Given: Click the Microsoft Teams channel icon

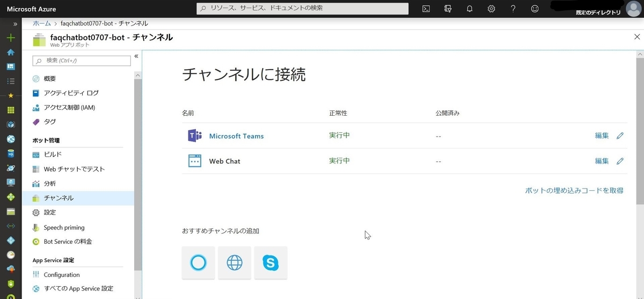Looking at the screenshot, I should (195, 136).
